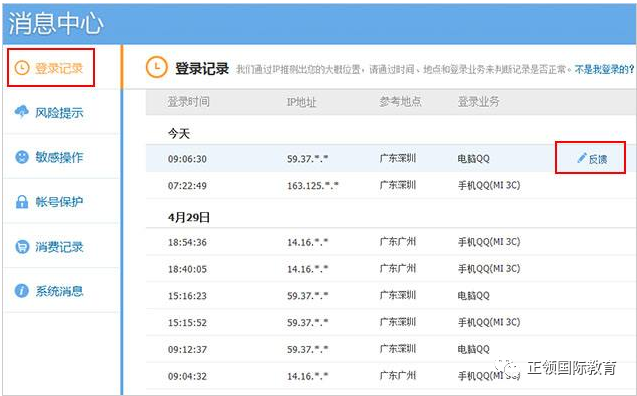Click 手机QQ(MI 3C) in the 18:54:36 row
Viewport: 637px width, 396px height.
click(489, 242)
